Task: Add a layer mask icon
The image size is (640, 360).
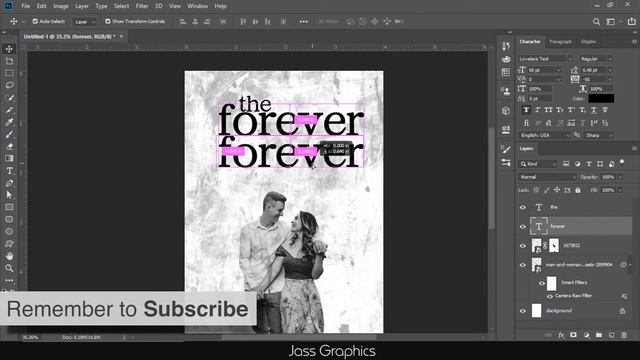Action: (573, 335)
